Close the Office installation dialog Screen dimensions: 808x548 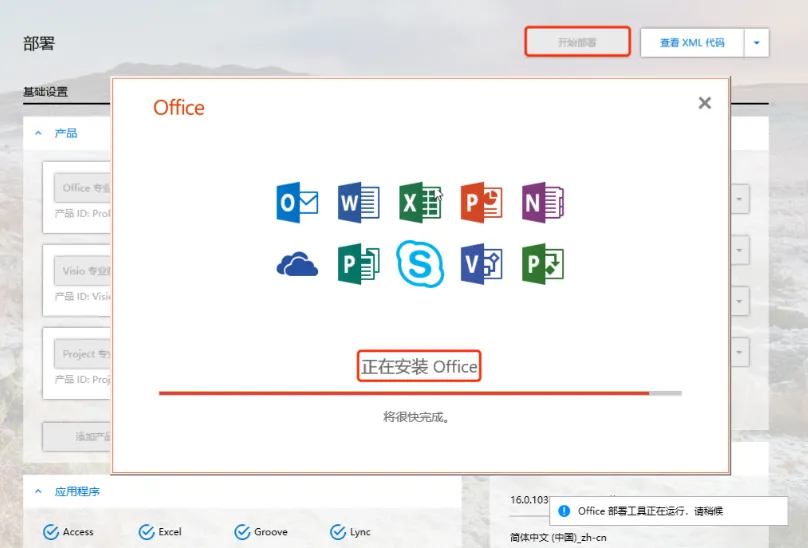[704, 103]
